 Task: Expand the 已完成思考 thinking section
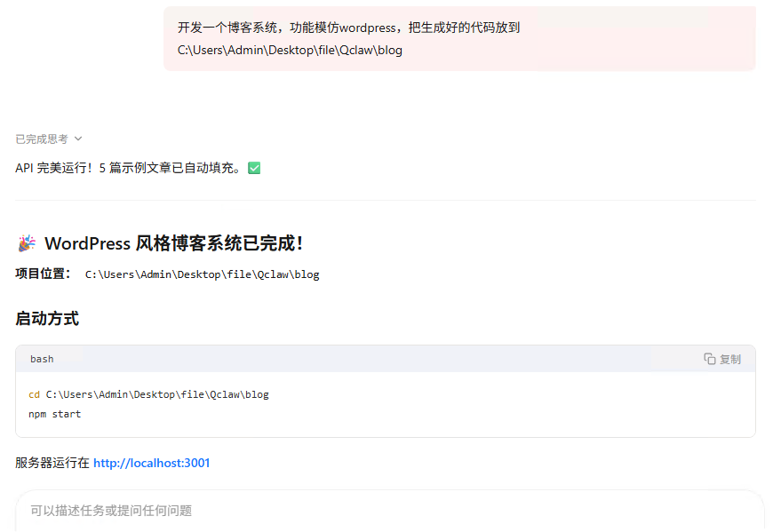tap(42, 139)
